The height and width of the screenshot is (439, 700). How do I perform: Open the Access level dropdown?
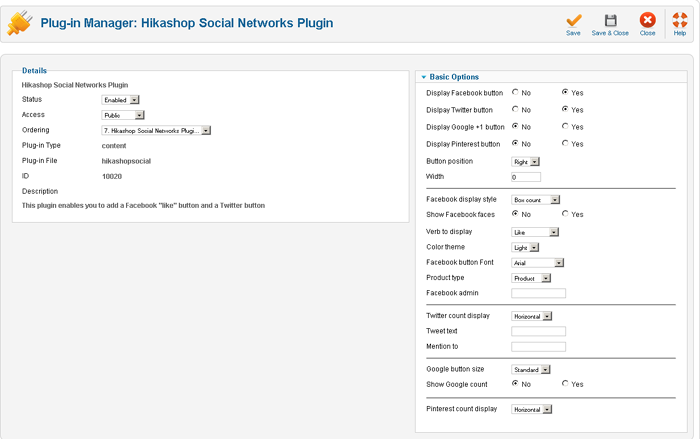[x=124, y=115]
